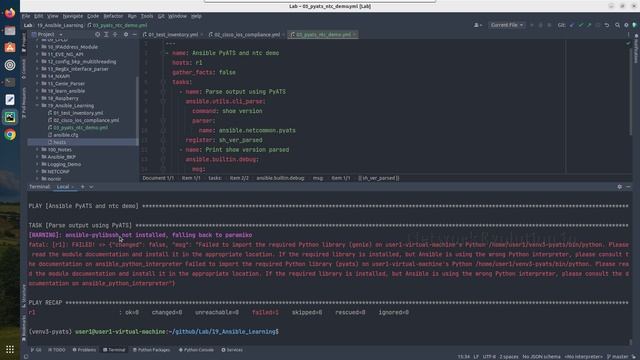Open the File menu
This screenshot has width=640, height=360.
point(26,16)
